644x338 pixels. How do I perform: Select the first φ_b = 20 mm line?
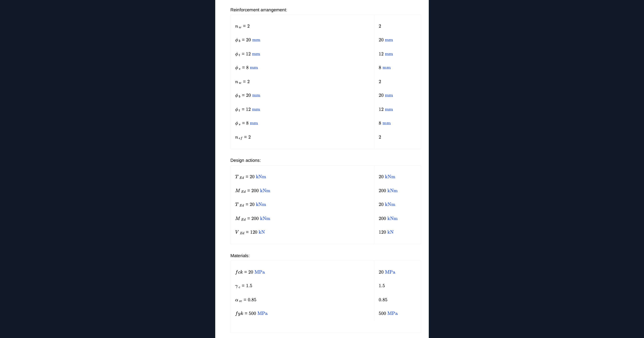click(x=247, y=40)
